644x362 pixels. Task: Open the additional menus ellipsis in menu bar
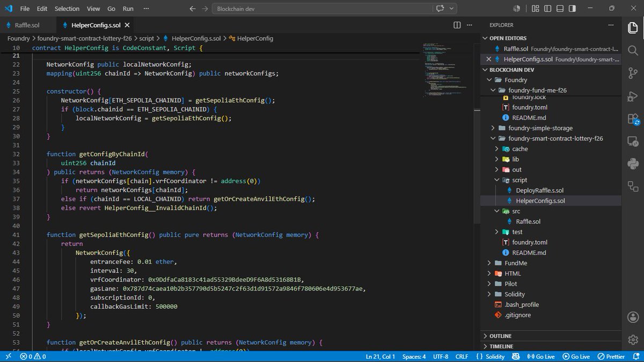click(147, 9)
